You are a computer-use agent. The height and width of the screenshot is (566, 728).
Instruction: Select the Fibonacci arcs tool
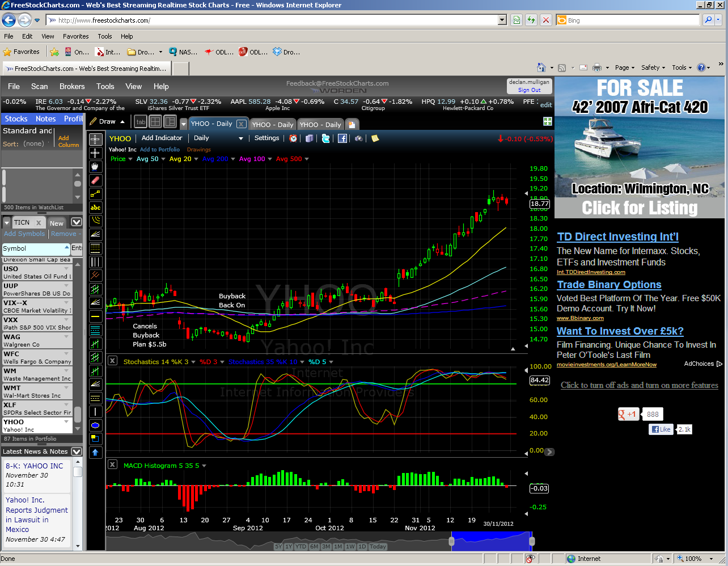tap(95, 221)
